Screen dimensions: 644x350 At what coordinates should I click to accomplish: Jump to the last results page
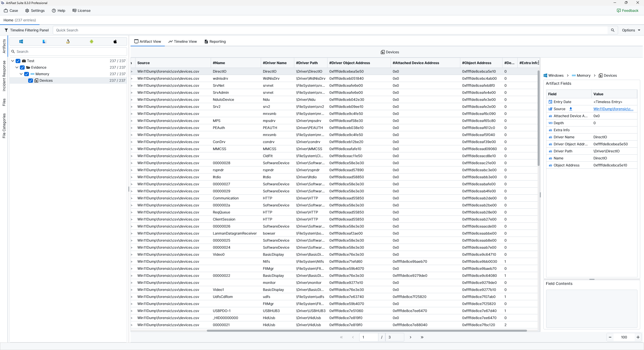422,337
